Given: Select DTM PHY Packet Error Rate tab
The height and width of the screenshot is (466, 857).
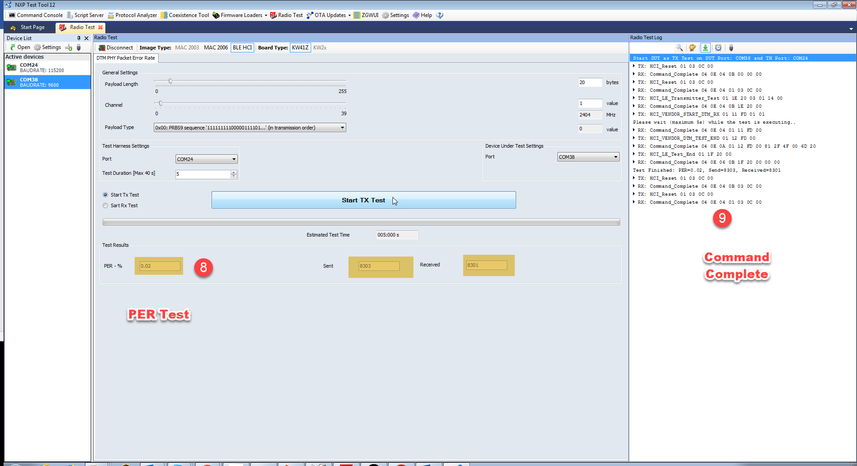Looking at the screenshot, I should click(x=126, y=58).
